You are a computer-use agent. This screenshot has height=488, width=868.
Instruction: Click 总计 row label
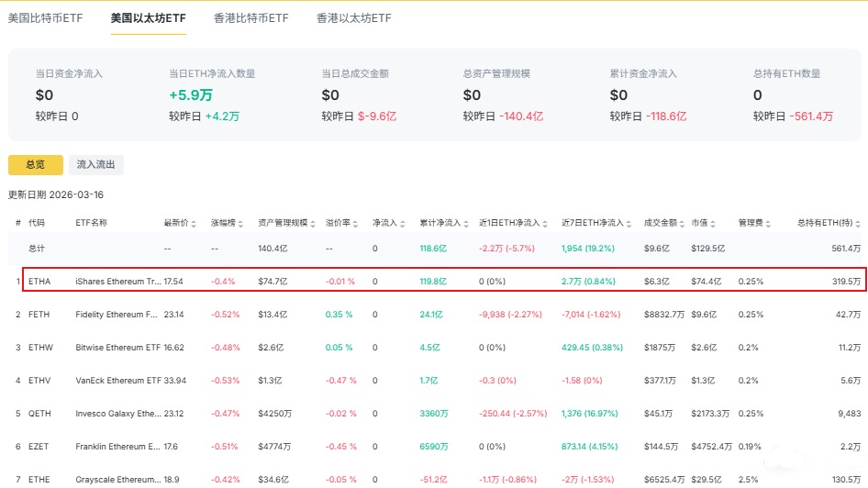[x=37, y=249]
